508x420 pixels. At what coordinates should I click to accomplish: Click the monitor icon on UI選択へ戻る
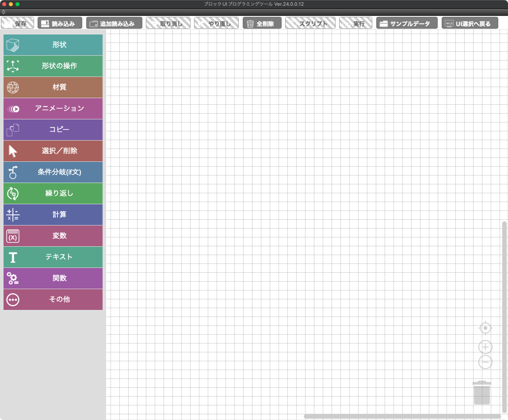coord(449,24)
